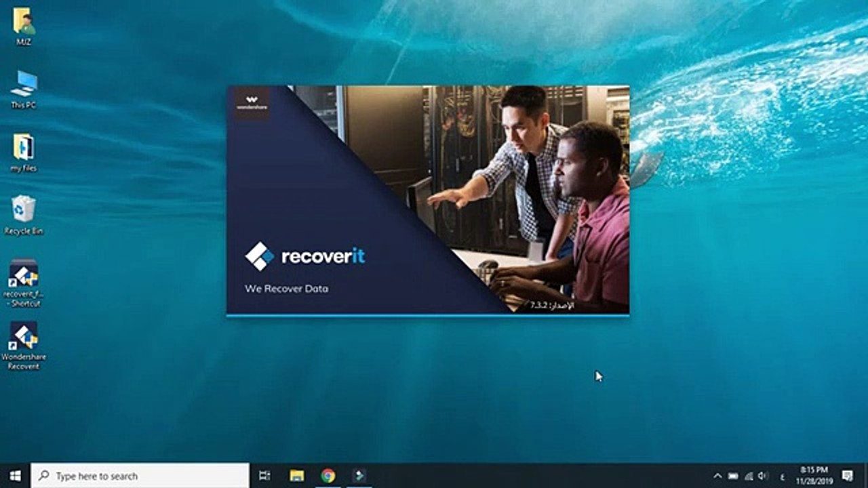Select the Recycle Bin icon
The image size is (868, 488).
(24, 216)
